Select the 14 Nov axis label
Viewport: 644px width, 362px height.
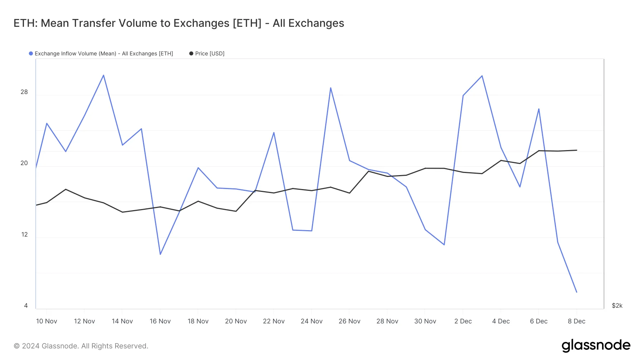coord(122,321)
